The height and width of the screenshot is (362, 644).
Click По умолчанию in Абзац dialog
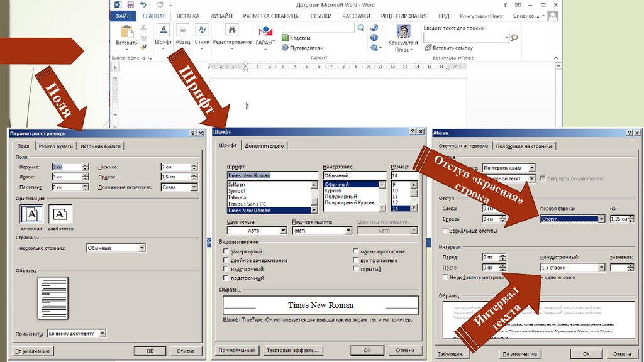tap(519, 353)
